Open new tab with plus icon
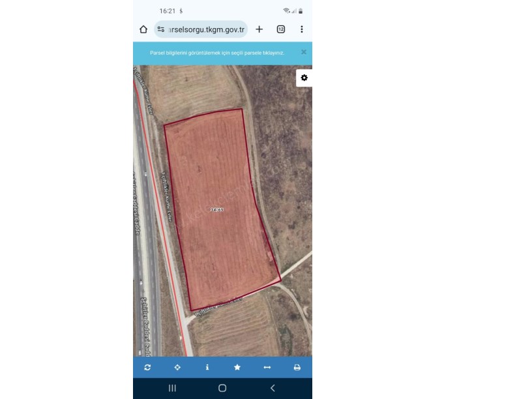The height and width of the screenshot is (399, 532). [259, 29]
